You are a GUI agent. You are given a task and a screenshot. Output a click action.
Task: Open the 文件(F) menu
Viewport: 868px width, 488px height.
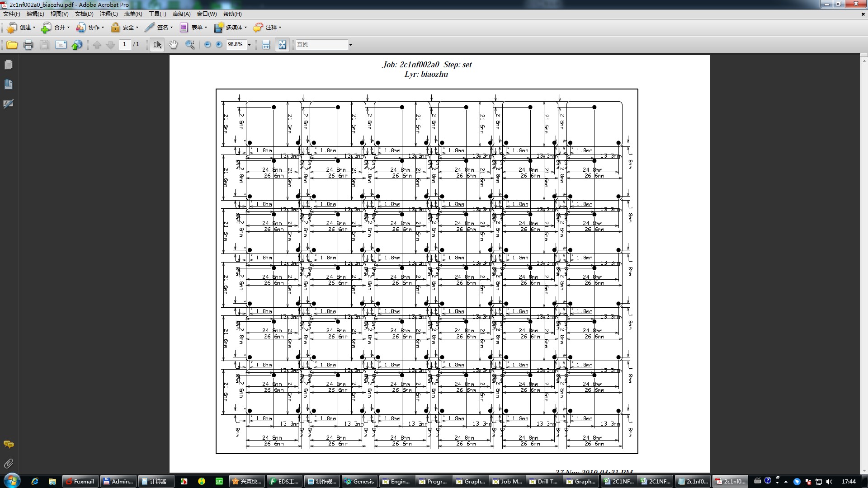[12, 14]
